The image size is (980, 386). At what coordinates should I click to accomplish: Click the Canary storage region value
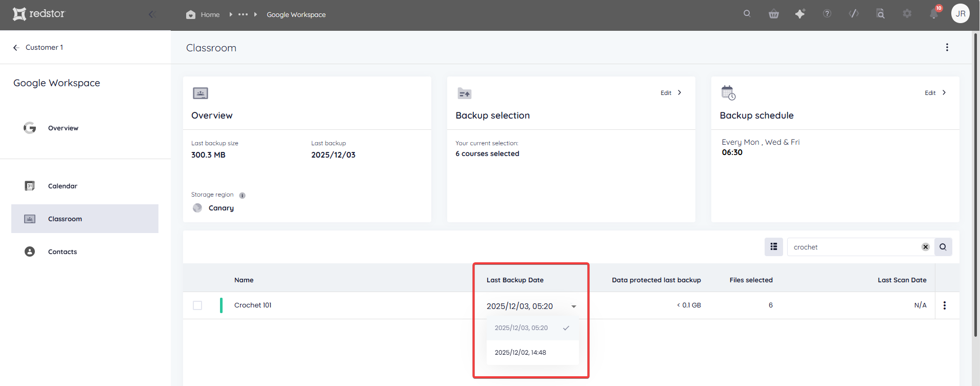(221, 208)
